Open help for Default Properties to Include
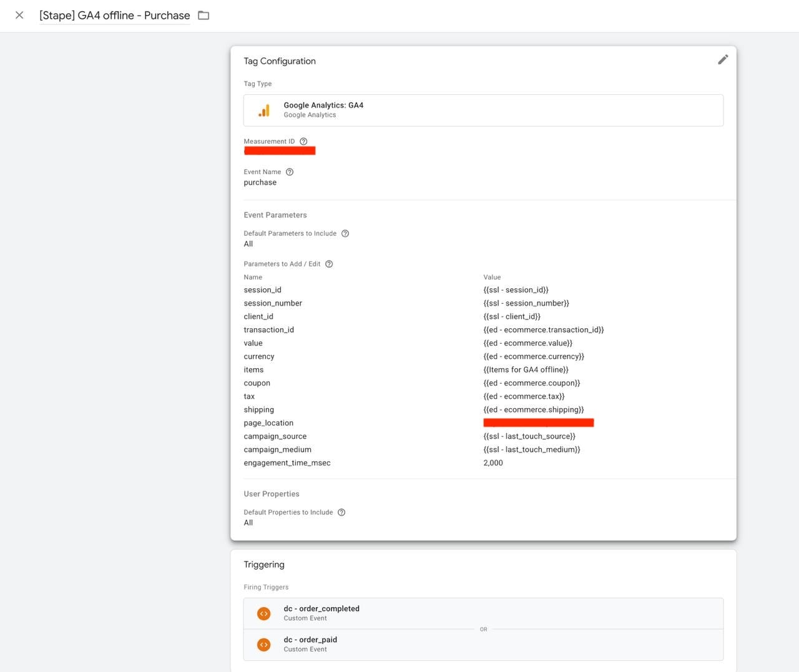Viewport: 799px width, 672px height. pyautogui.click(x=341, y=512)
